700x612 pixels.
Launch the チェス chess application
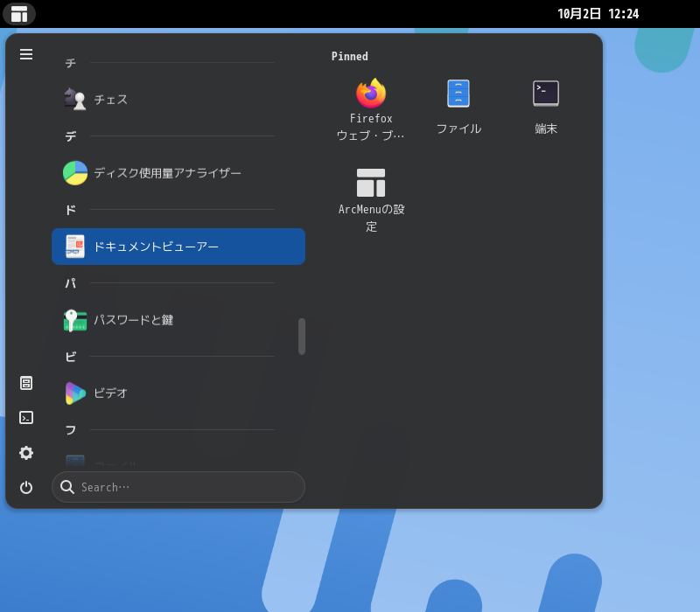coord(178,100)
